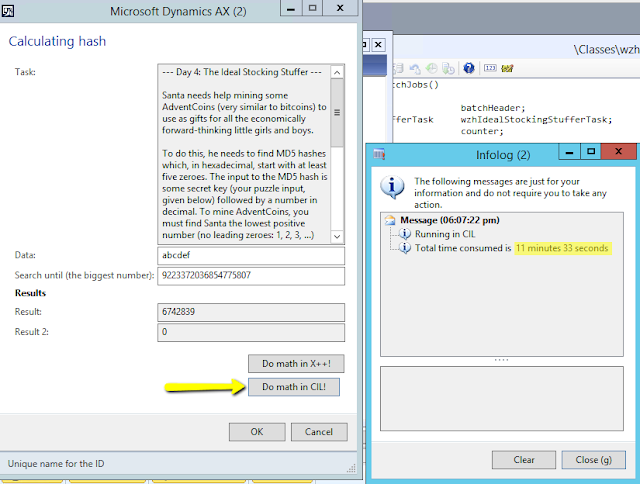This screenshot has width=640, height=484.
Task: Click 'Do math in X++!' button
Action: [296, 364]
